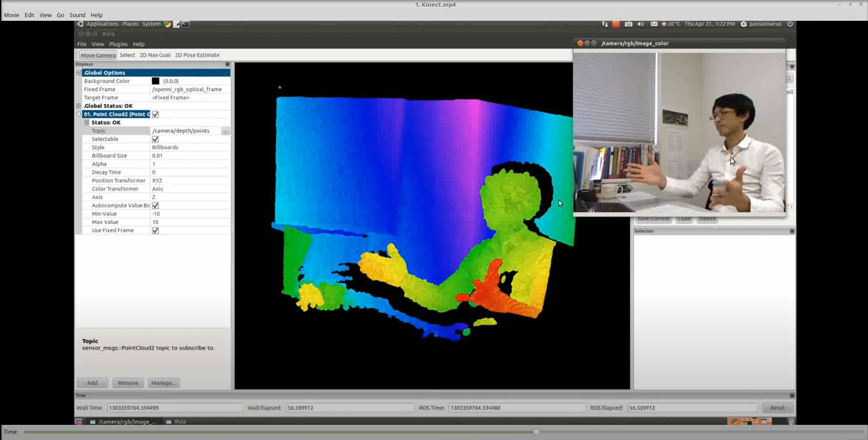The width and height of the screenshot is (868, 440).
Task: Activate the 2D Pose Estimate tool
Action: (197, 55)
